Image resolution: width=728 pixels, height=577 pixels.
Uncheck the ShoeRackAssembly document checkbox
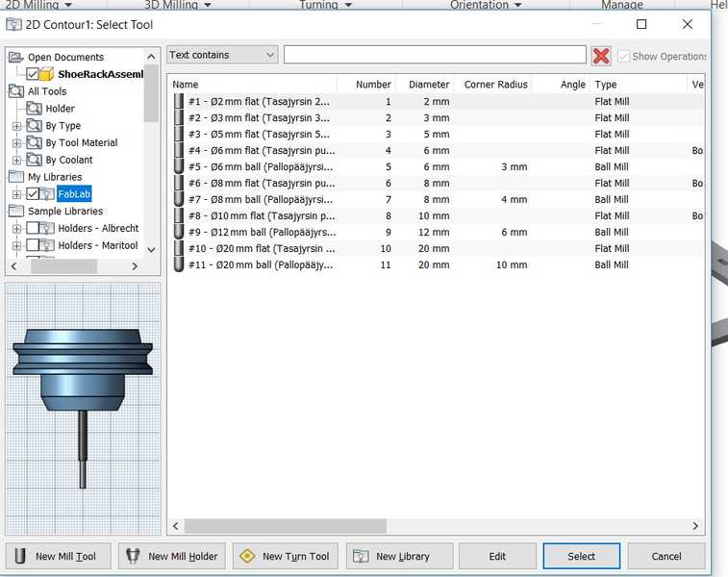(x=32, y=74)
